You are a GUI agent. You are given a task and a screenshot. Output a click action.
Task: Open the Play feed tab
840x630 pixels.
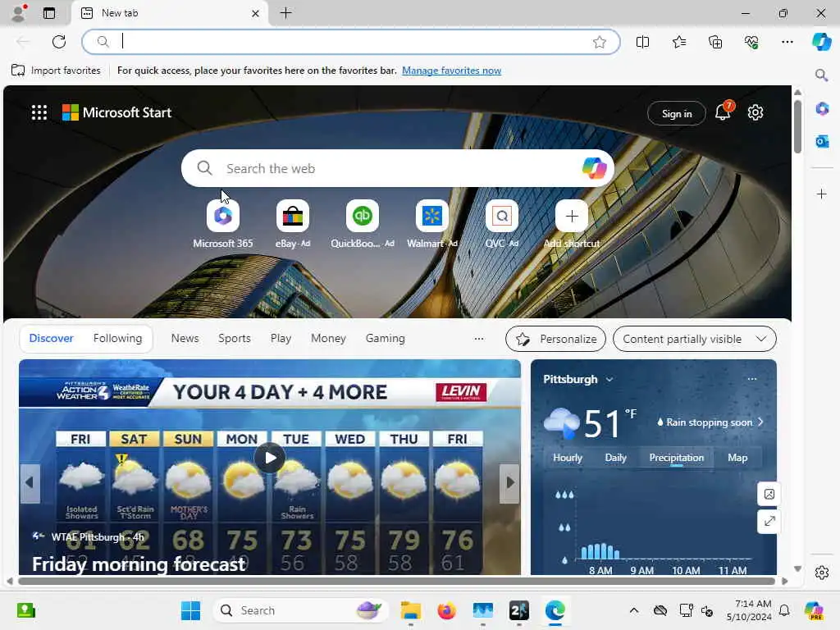pos(281,338)
